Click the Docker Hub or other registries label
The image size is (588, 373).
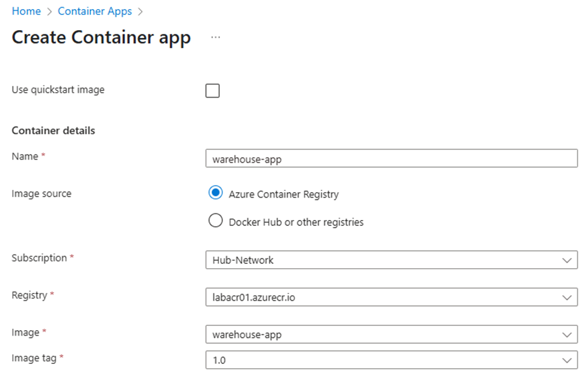(x=296, y=222)
